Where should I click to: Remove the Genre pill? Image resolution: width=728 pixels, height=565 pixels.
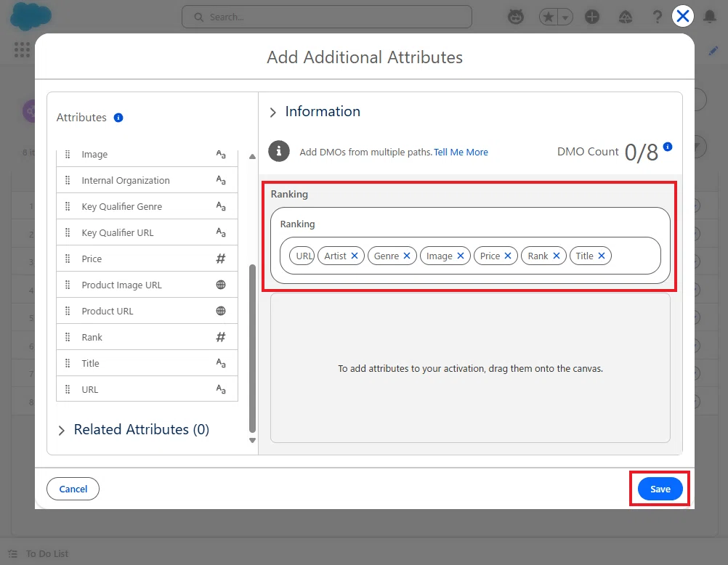407,256
